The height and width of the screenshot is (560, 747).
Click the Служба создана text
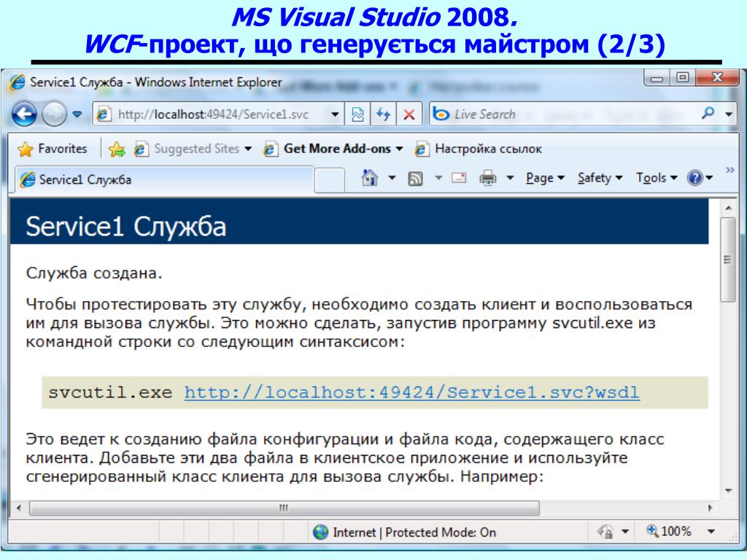pos(94,273)
